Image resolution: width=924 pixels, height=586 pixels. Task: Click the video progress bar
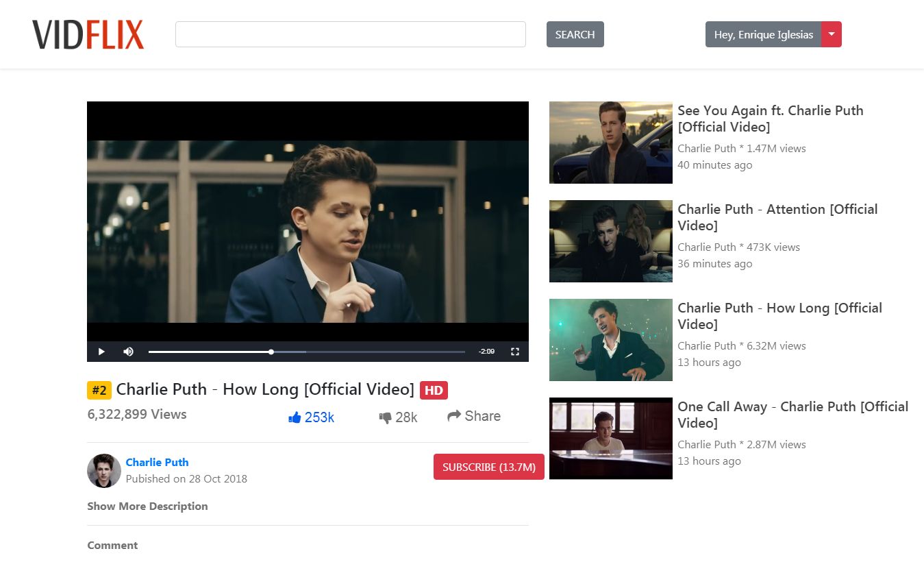(307, 352)
